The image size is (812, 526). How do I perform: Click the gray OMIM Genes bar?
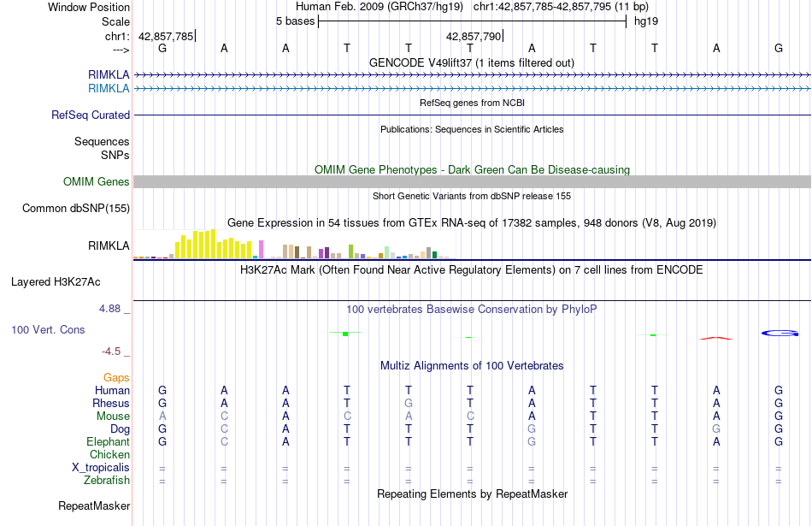473,182
